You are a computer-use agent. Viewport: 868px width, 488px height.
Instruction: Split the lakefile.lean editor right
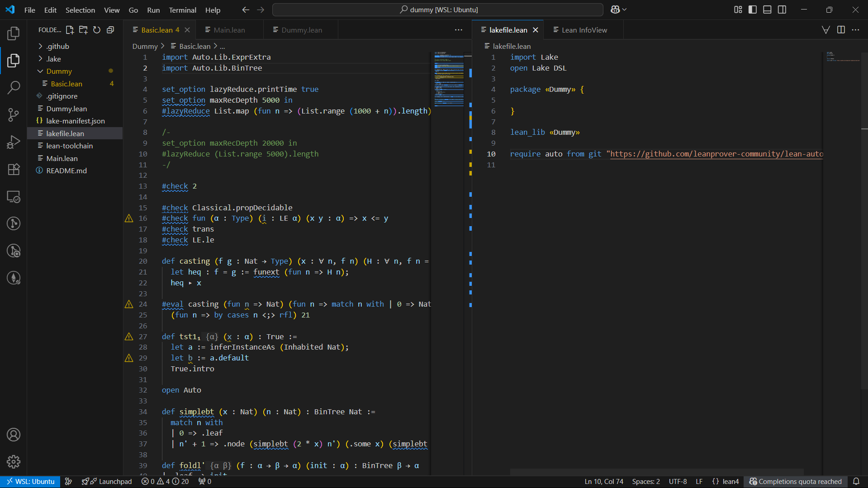841,30
